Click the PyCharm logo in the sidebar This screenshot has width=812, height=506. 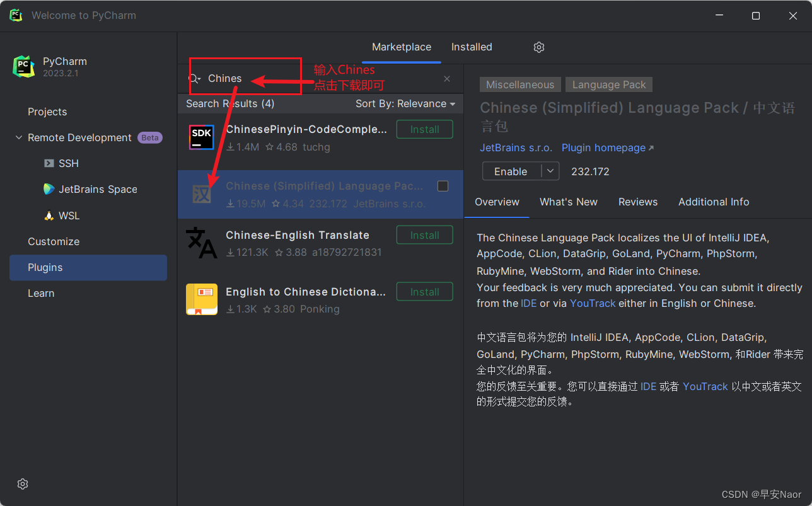pos(24,66)
